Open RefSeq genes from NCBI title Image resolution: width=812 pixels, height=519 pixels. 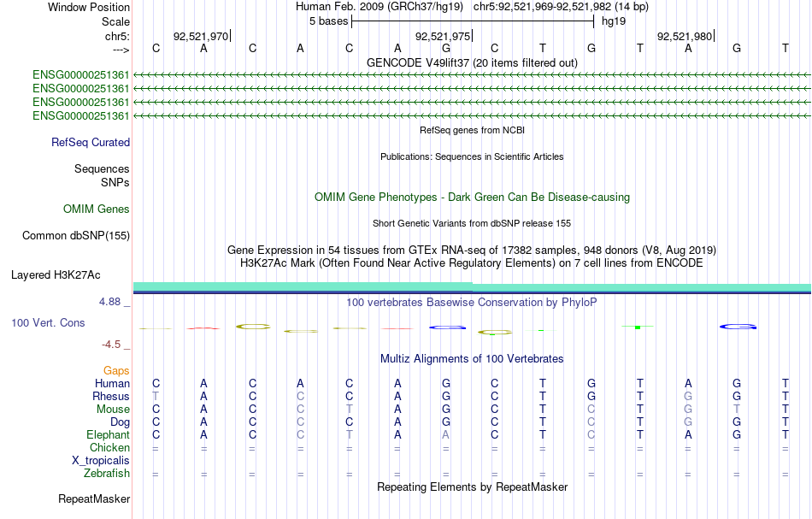(x=472, y=130)
